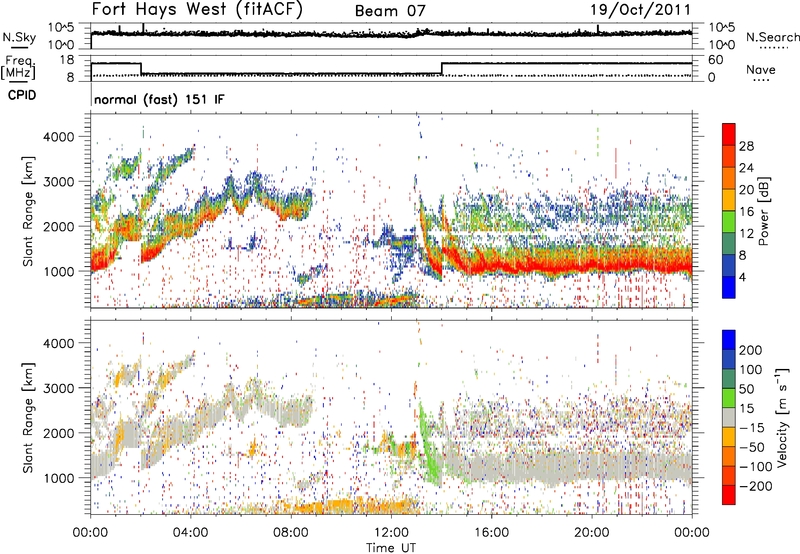Click the '2000' tick in power panel

[59, 226]
